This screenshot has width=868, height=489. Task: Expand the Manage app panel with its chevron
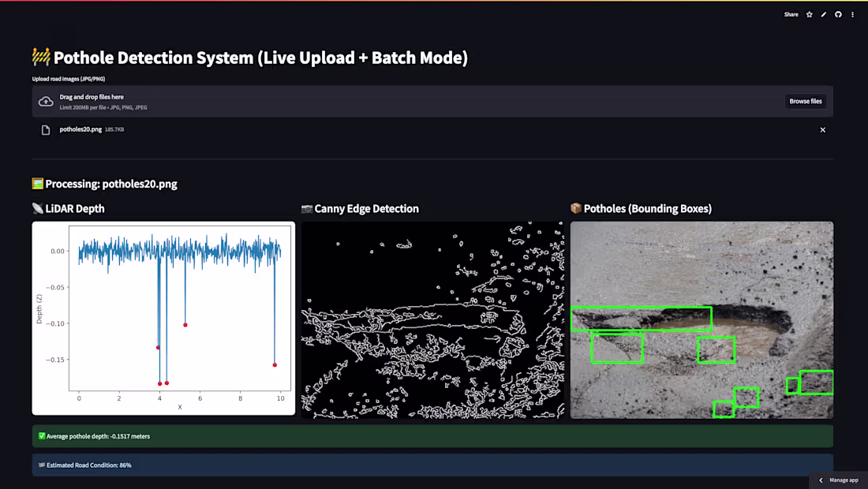pos(821,480)
